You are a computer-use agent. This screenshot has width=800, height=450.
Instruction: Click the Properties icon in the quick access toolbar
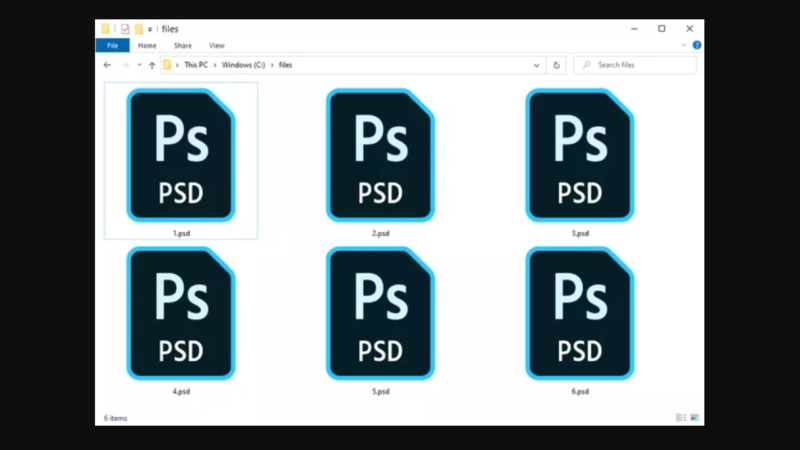tap(125, 29)
